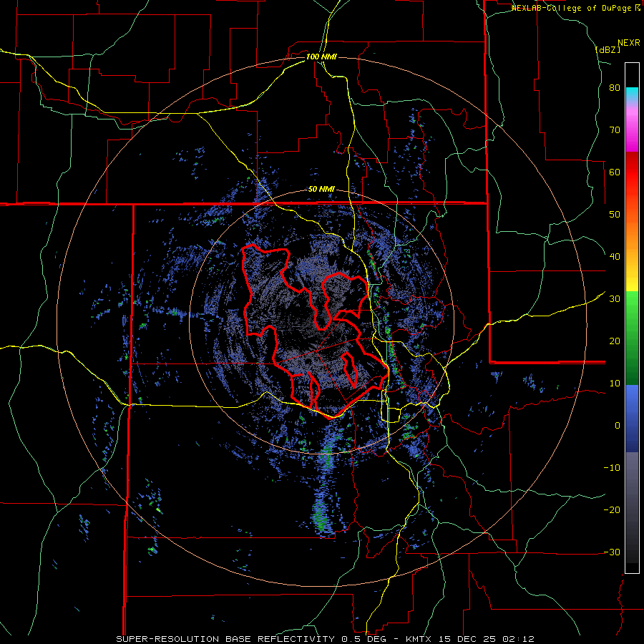The height and width of the screenshot is (644, 644).
Task: Click the radar site center inside the 50 NMI ring
Action: 321,323
